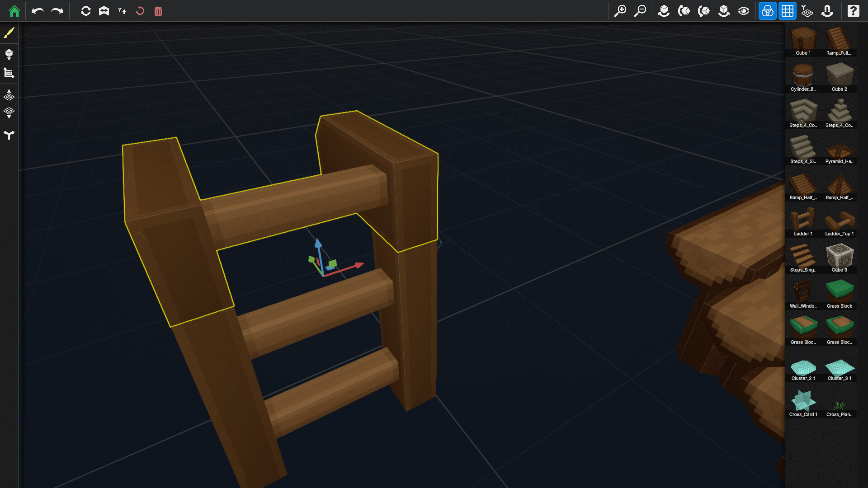This screenshot has height=488, width=868.
Task: Click the green home icon
Action: click(x=14, y=11)
